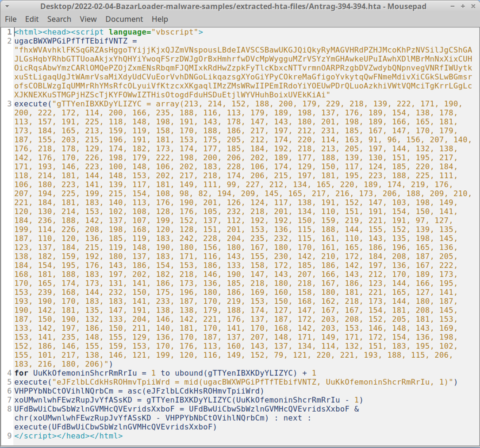
Task: Click the last array value 206 before closing parenthesis
Action: pyautogui.click(x=92, y=364)
